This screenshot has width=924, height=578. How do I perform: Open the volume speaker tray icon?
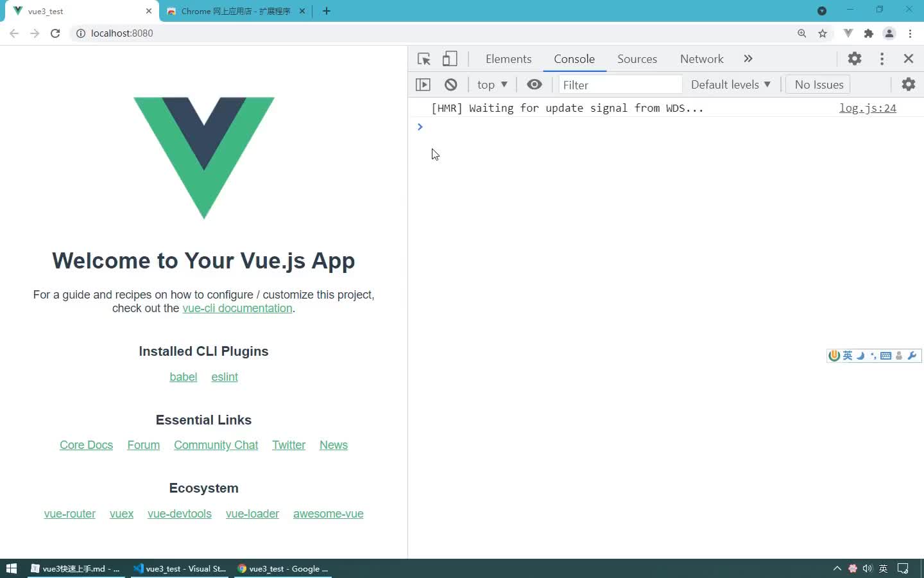tap(868, 568)
